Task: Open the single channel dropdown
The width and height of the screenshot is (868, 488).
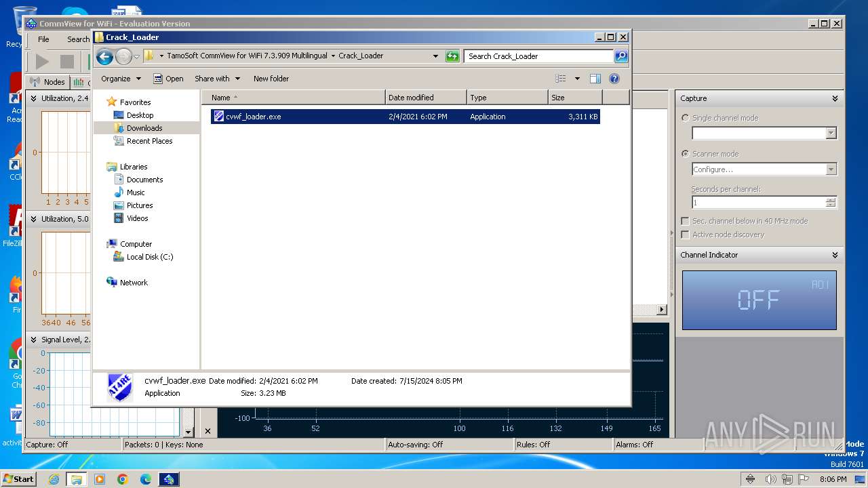Action: (831, 134)
